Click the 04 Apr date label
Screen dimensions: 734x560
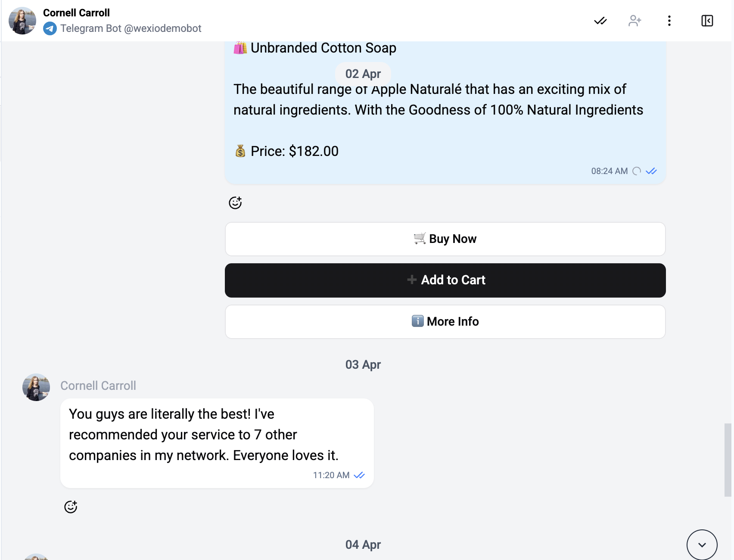click(363, 544)
